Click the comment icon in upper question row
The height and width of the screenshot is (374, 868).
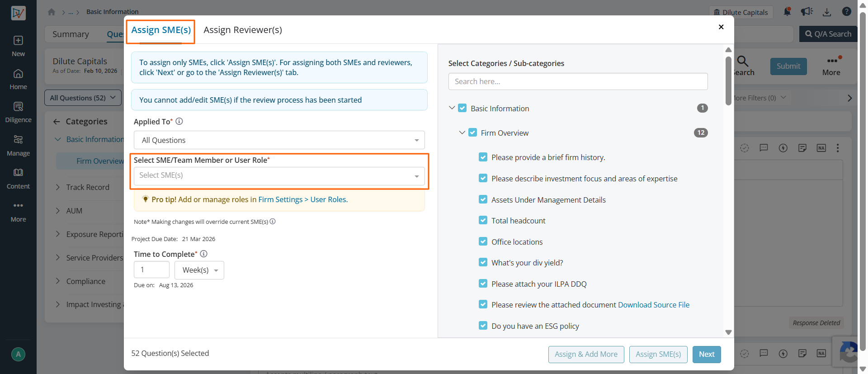764,148
